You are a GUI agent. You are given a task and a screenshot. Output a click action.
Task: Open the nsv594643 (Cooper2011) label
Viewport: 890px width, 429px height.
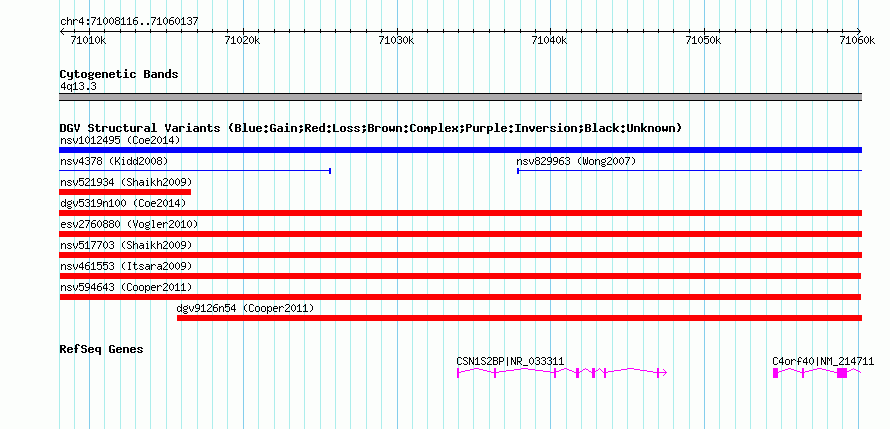(126, 287)
